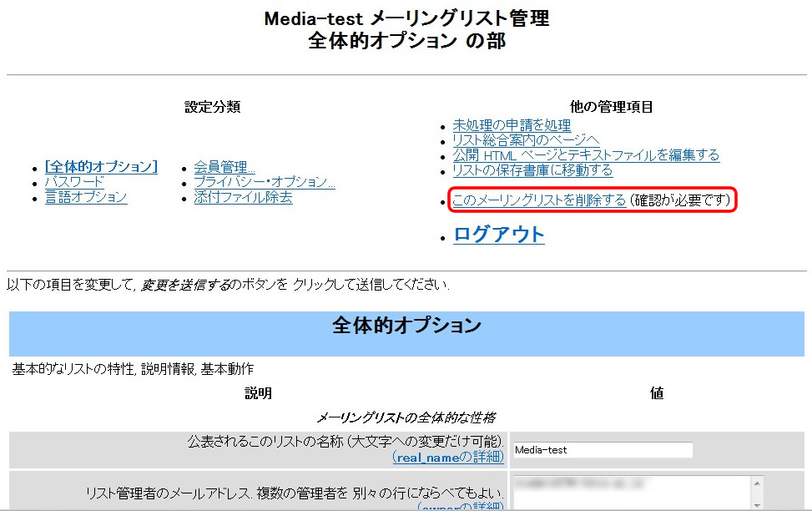Viewport: 812px width, 511px height.
Task: Open リストの保存書庫に移動する link
Action: [532, 170]
